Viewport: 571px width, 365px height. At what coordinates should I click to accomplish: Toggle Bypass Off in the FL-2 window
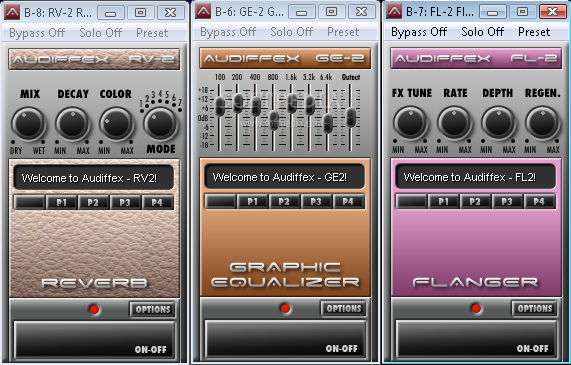pyautogui.click(x=419, y=32)
